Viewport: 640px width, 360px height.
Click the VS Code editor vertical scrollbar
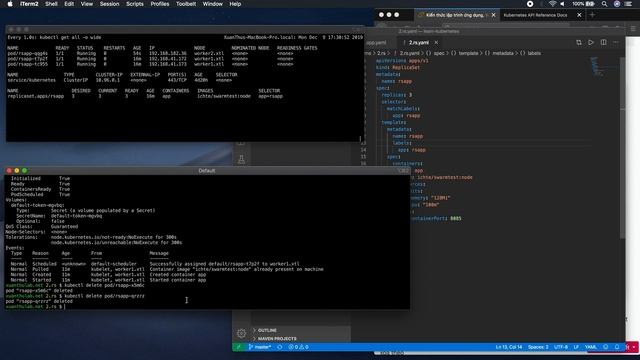pos(622,147)
